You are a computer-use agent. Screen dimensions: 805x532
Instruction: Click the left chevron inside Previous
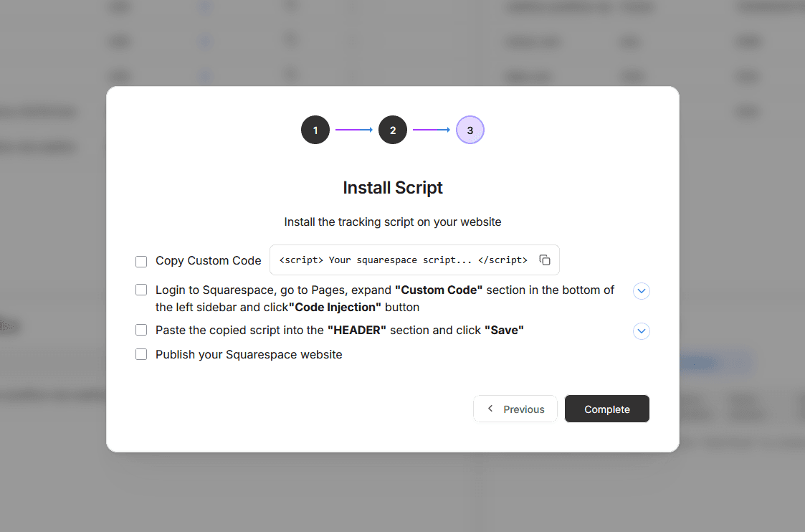pos(490,409)
